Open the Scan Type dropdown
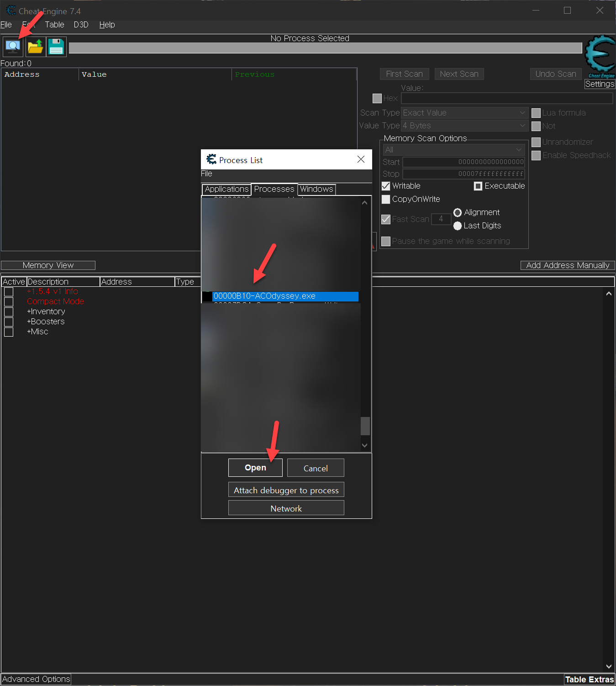Screen dimensions: 616x686 click(465, 113)
